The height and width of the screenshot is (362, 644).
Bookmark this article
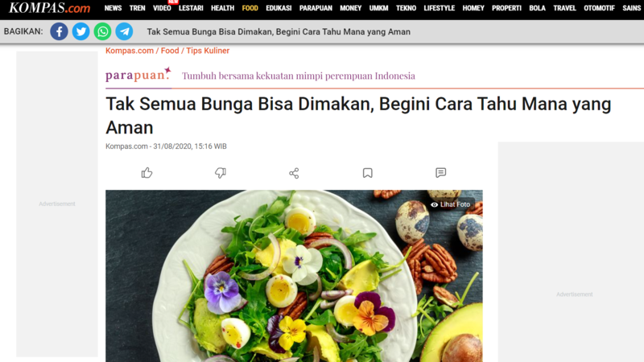coord(368,173)
